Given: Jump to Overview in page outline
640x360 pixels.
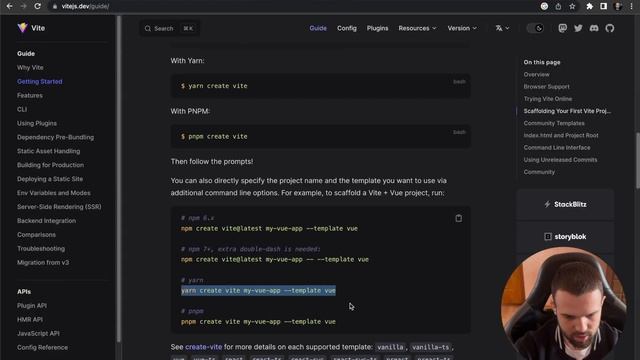Looking at the screenshot, I should [x=536, y=74].
